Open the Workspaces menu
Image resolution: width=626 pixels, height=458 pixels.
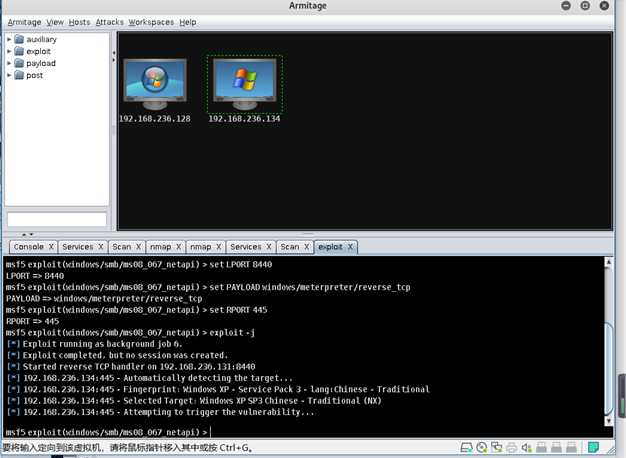151,22
